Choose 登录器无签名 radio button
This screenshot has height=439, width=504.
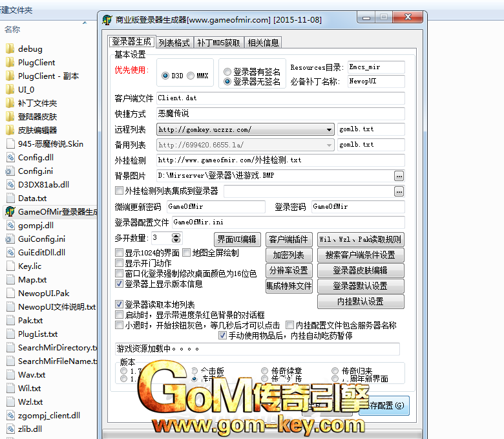coord(227,81)
